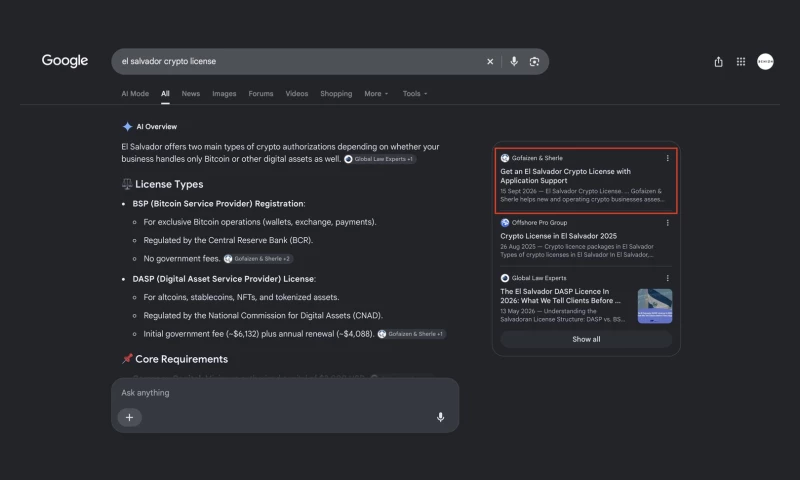This screenshot has width=800, height=480.
Task: Switch to the Images tab
Action: pyautogui.click(x=224, y=94)
